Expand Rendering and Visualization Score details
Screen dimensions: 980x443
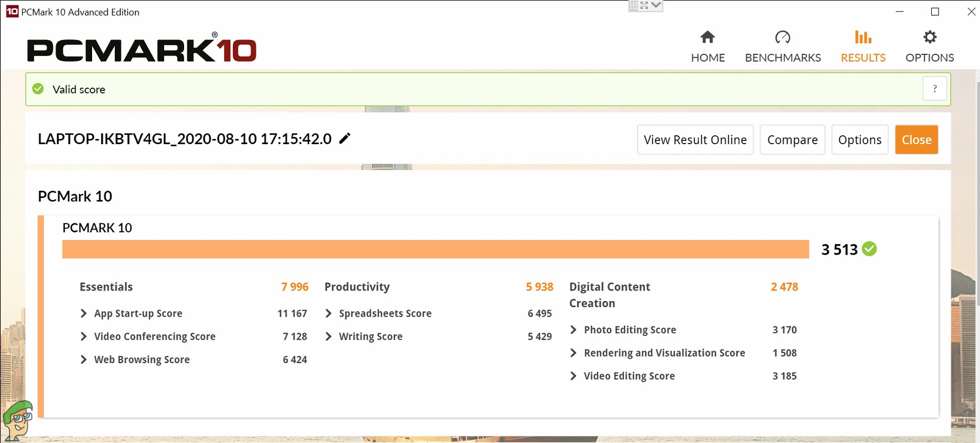pyautogui.click(x=573, y=353)
